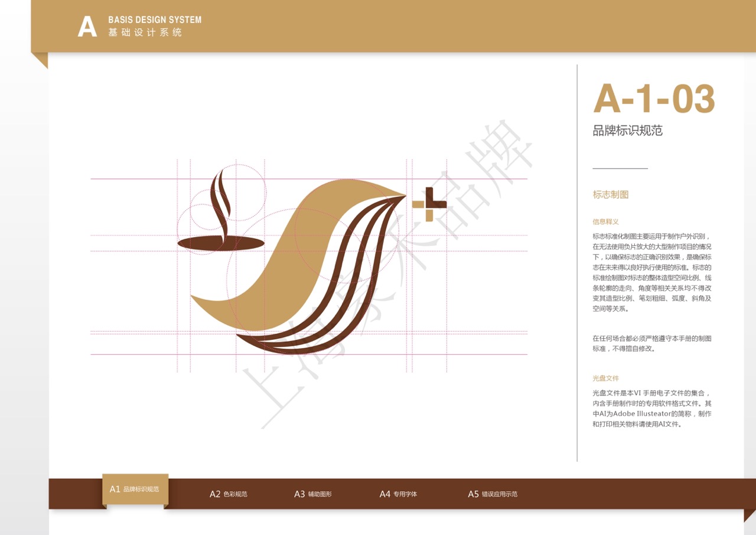Open the A1 品牌标识规范 tab
Viewport: 756px width, 535px height.
point(135,489)
